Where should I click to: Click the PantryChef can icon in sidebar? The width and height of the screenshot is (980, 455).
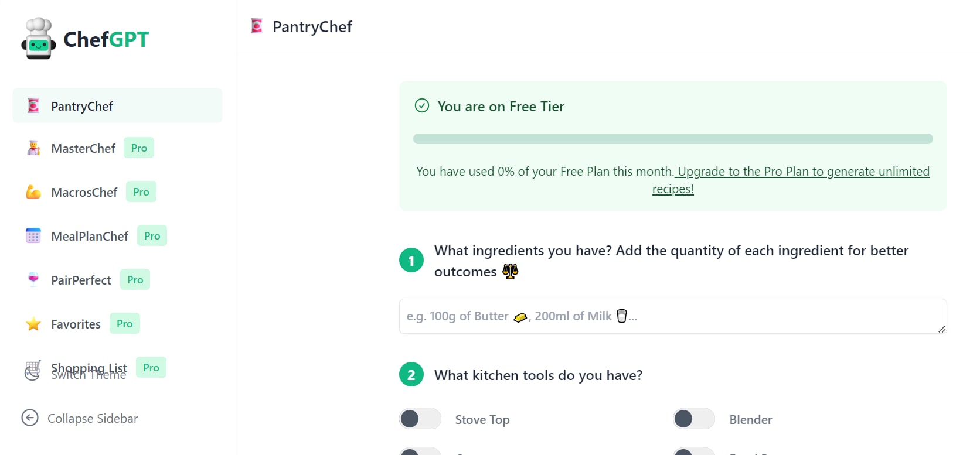33,106
